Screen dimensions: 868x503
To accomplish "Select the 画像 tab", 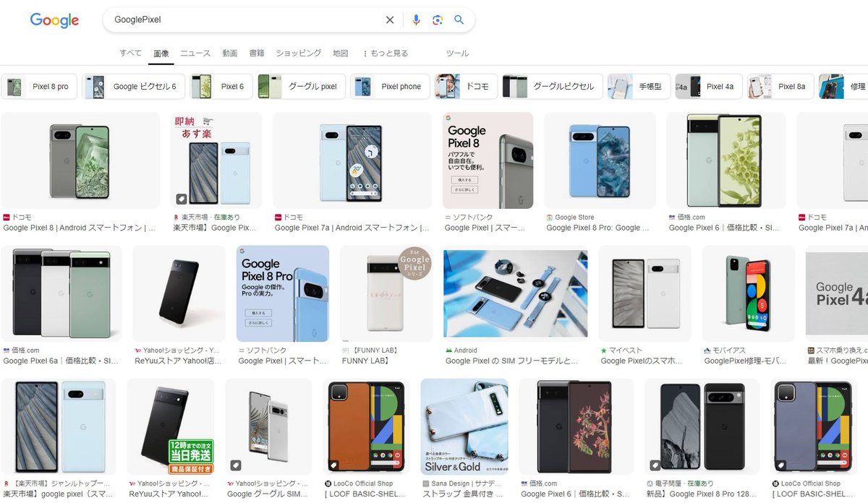I will pos(161,53).
